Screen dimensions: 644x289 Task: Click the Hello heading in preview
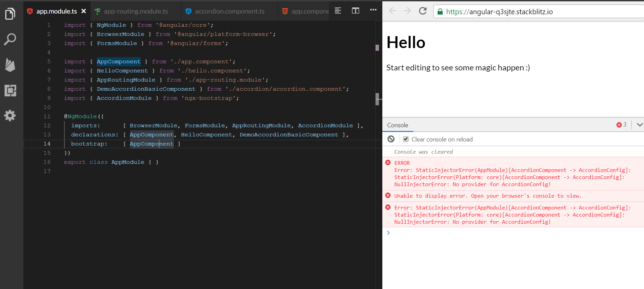[x=406, y=43]
